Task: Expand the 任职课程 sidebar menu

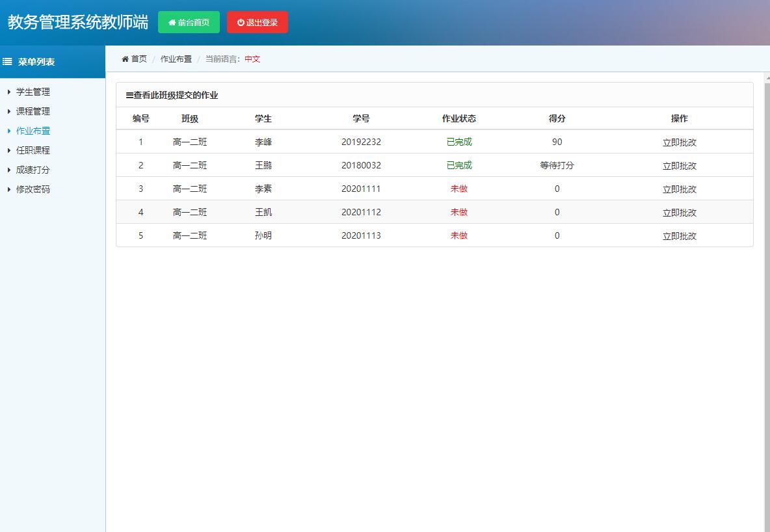Action: [x=32, y=150]
